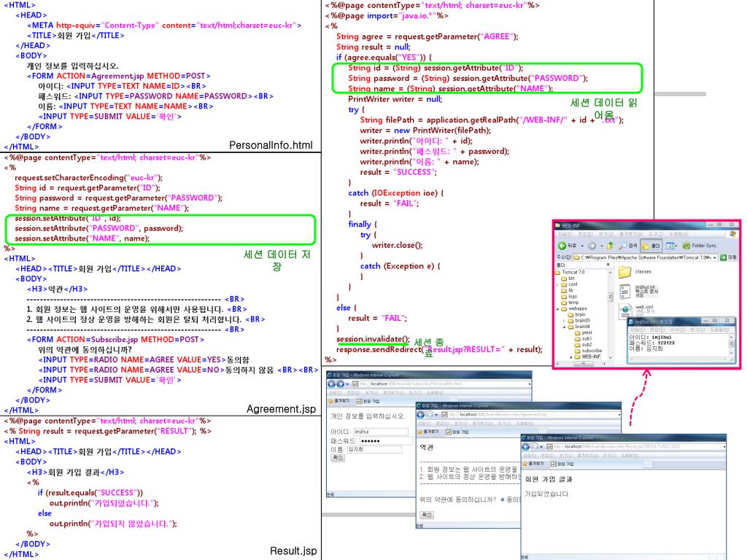Click the Folder Sync toolbar icon
The height and width of the screenshot is (560, 747).
coord(687,246)
